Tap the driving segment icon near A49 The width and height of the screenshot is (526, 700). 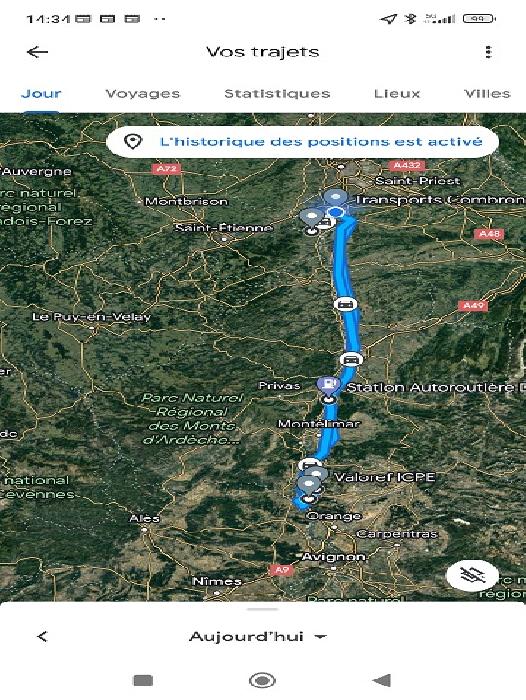(345, 304)
